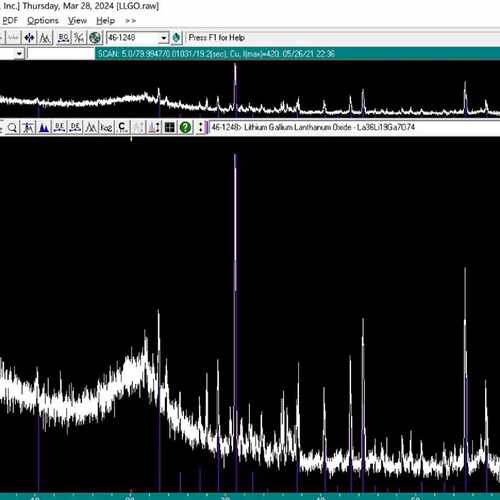The image size is (500, 500).
Task: Click the BG background icon in top toolbar
Action: [63, 38]
